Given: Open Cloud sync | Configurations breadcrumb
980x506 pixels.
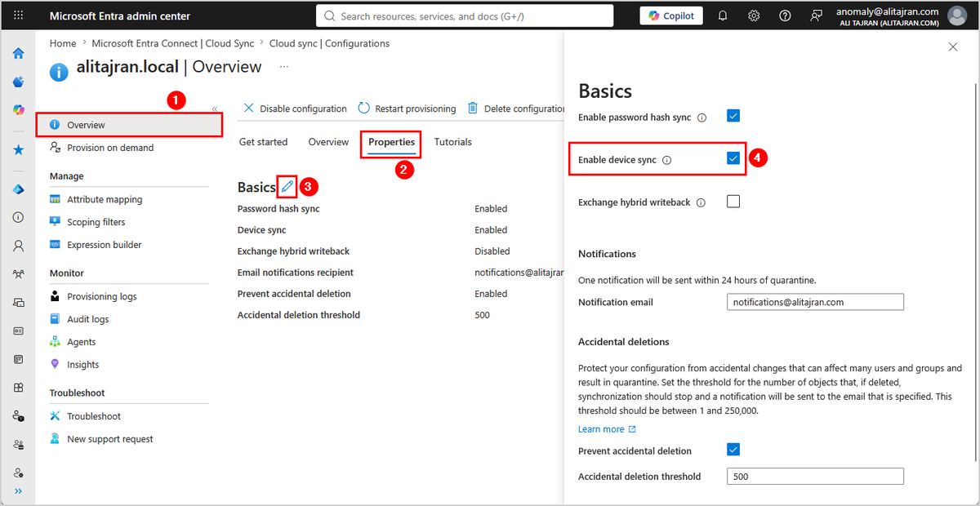Looking at the screenshot, I should [329, 43].
